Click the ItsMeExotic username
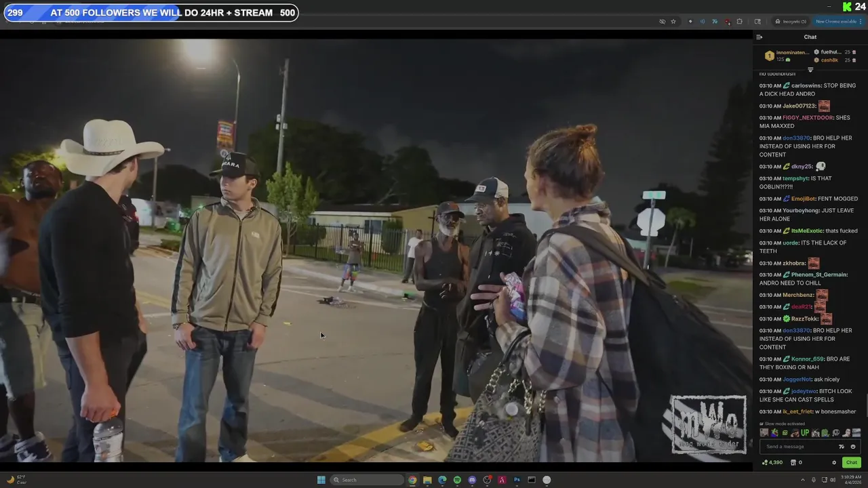The height and width of the screenshot is (488, 868). tap(807, 231)
